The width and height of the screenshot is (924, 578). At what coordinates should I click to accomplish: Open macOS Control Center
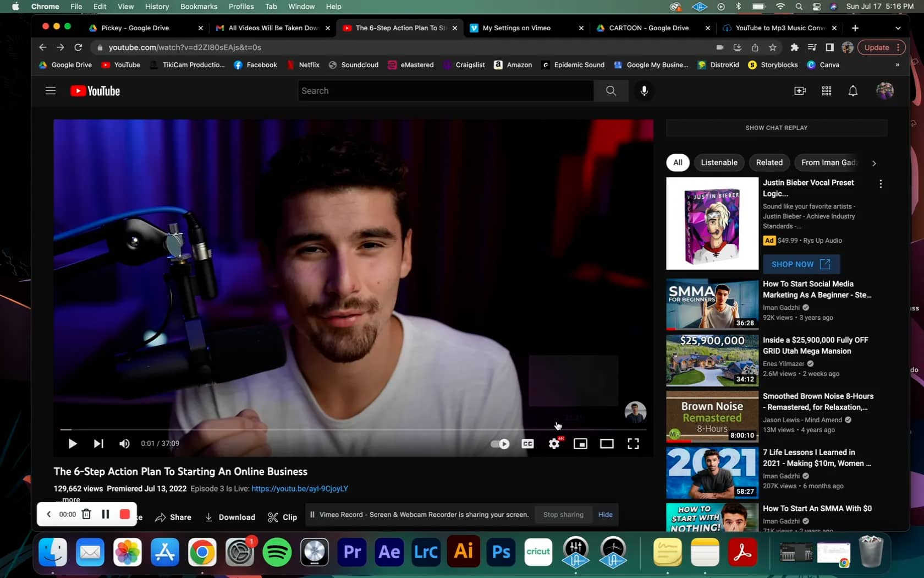pos(817,7)
